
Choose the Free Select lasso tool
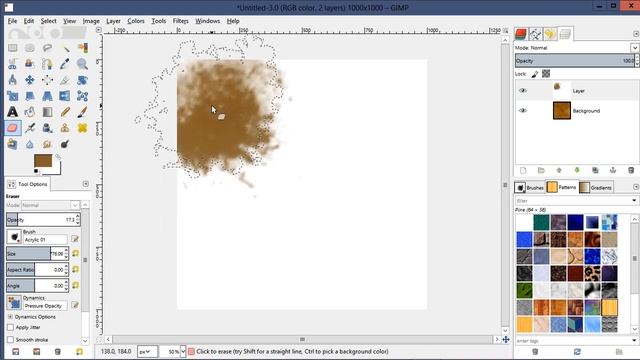click(47, 48)
